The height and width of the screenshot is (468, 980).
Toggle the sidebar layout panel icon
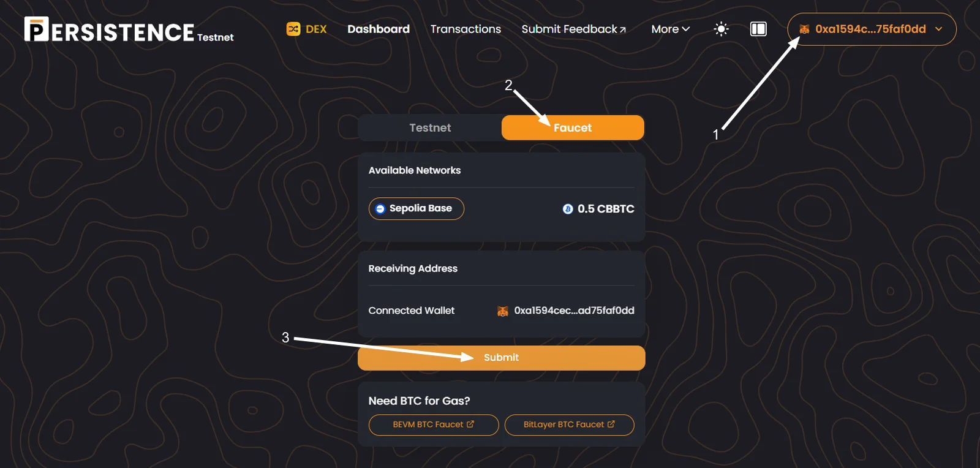(x=758, y=29)
